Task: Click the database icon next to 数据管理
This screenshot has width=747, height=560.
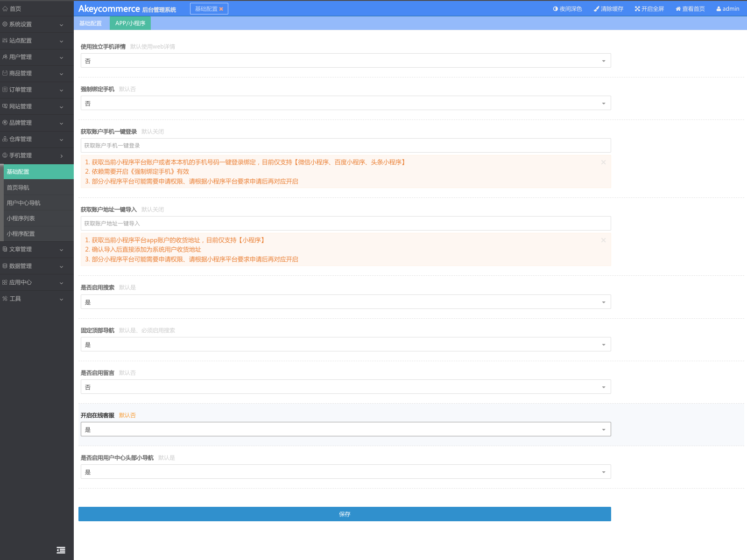Action: 5,266
